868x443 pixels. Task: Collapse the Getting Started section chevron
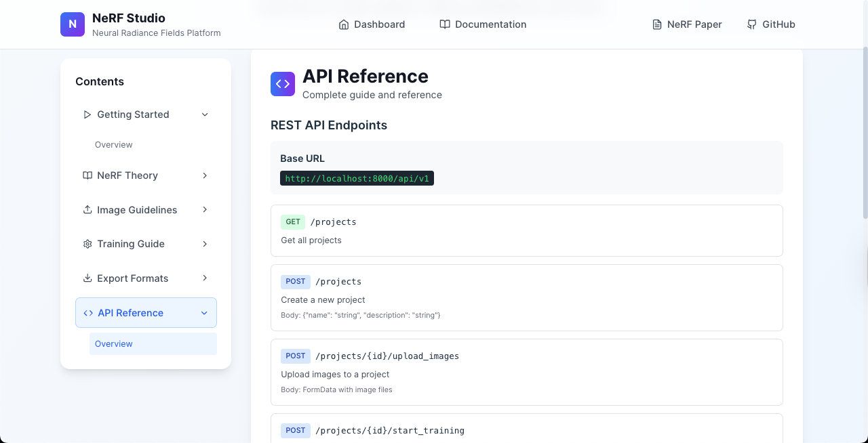tap(205, 114)
